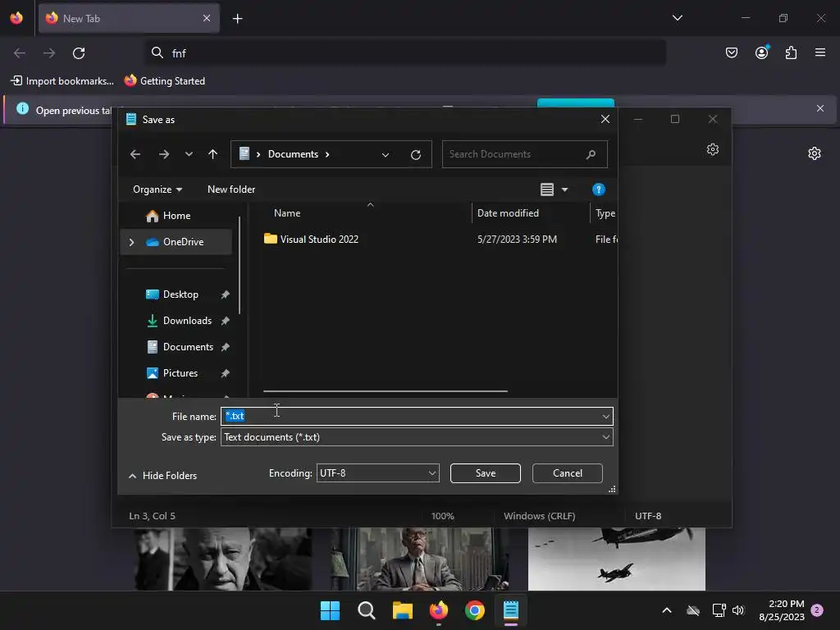This screenshot has width=840, height=630.
Task: Create a New folder
Action: point(231,189)
